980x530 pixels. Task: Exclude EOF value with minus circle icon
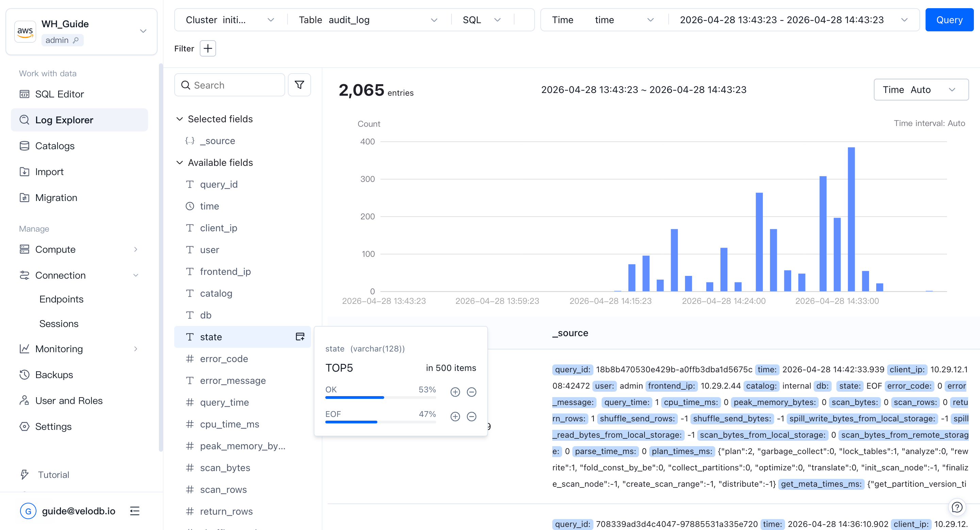(x=471, y=416)
